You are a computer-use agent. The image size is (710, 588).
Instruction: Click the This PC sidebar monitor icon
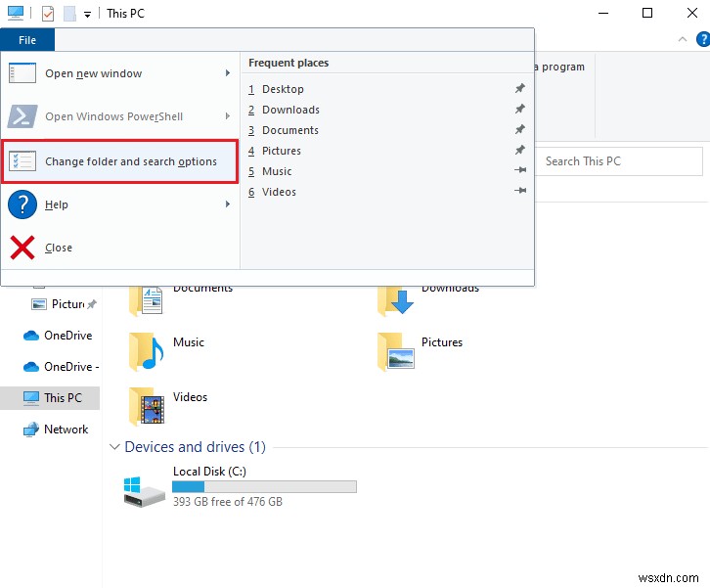pyautogui.click(x=30, y=398)
